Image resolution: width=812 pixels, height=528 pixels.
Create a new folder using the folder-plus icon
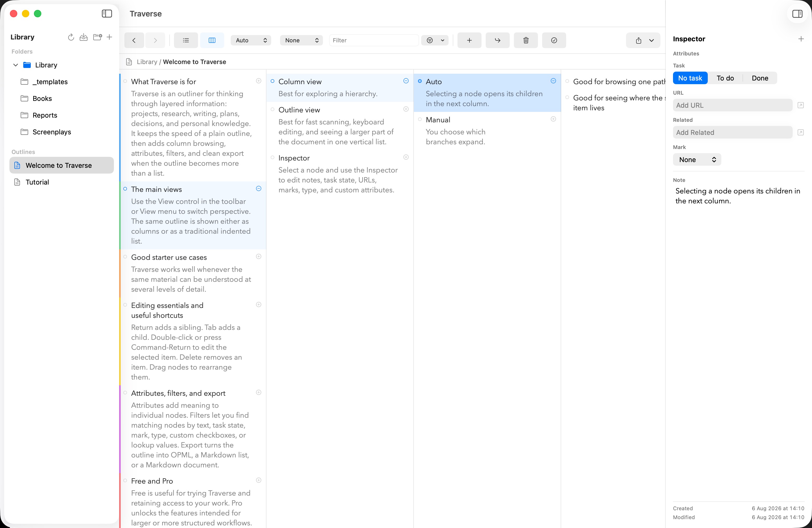click(97, 37)
